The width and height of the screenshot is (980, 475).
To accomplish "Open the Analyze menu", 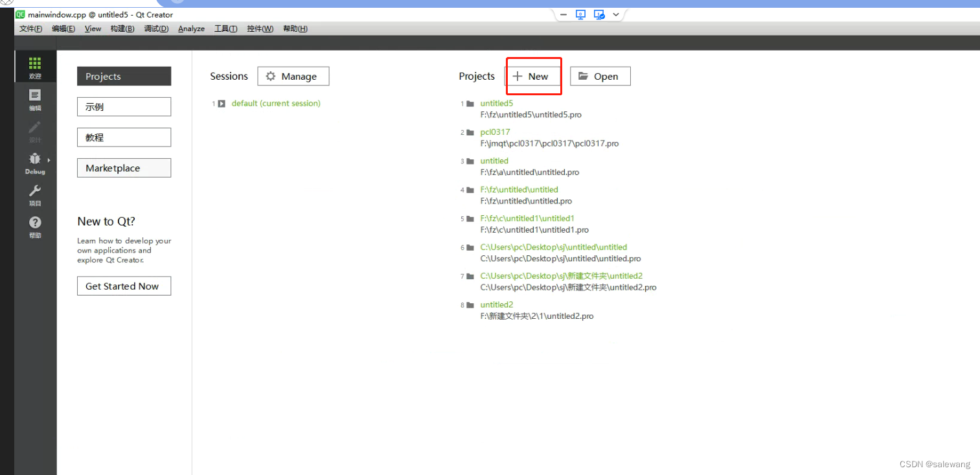I will pyautogui.click(x=192, y=29).
